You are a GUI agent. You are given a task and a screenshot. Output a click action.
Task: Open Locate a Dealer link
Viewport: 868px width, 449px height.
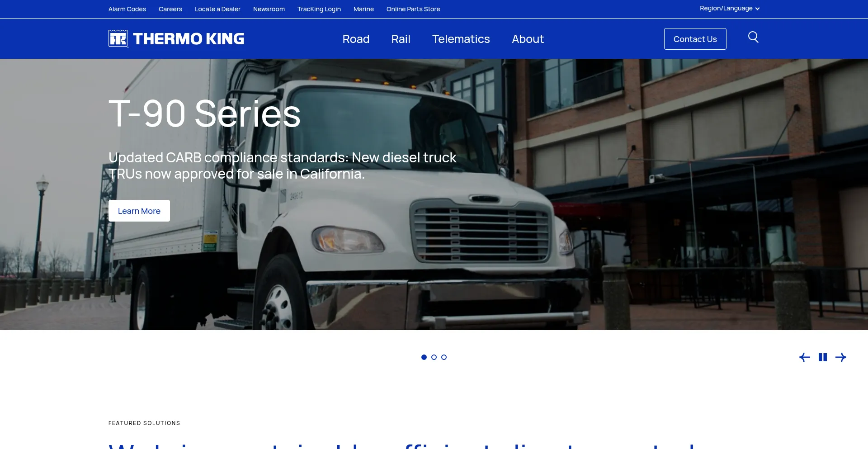point(217,9)
